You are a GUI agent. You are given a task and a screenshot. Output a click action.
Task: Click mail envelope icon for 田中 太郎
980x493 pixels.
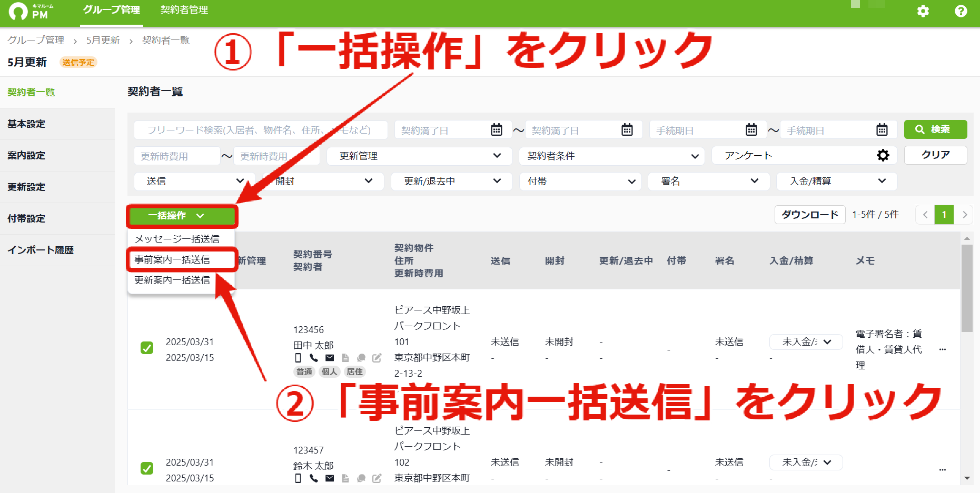(330, 358)
